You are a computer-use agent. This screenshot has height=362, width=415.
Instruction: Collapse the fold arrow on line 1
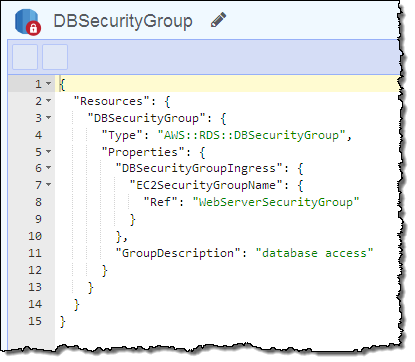[49, 83]
